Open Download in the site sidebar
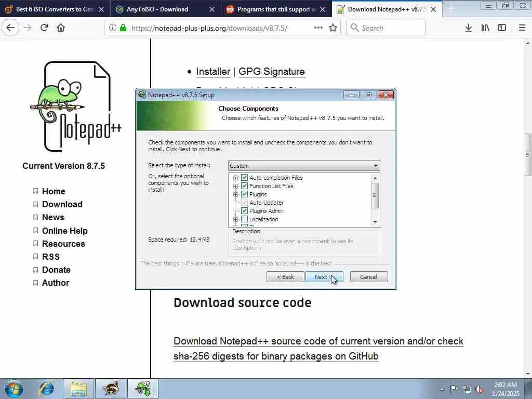This screenshot has height=399, width=532. pyautogui.click(x=62, y=204)
